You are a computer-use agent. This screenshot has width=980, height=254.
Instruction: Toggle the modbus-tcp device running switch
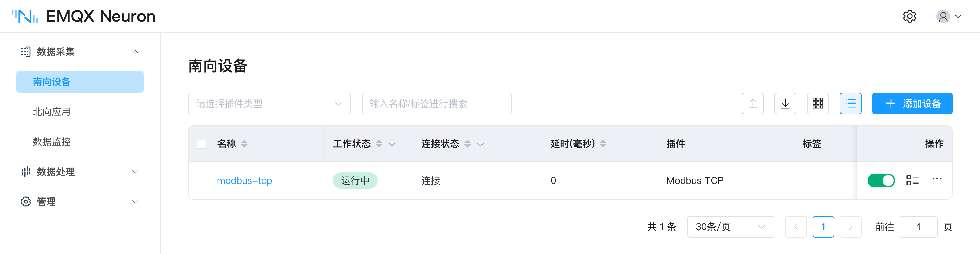tap(881, 180)
